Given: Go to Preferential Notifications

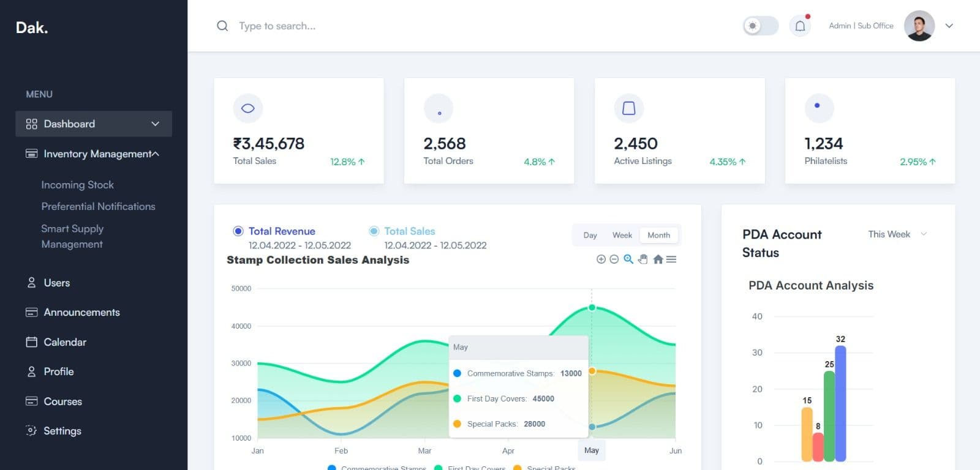Looking at the screenshot, I should (x=98, y=207).
